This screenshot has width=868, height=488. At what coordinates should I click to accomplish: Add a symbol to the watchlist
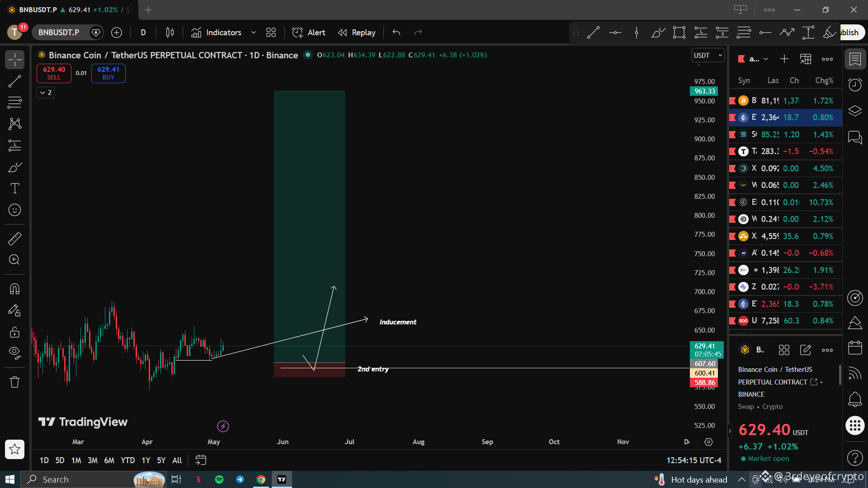[784, 59]
